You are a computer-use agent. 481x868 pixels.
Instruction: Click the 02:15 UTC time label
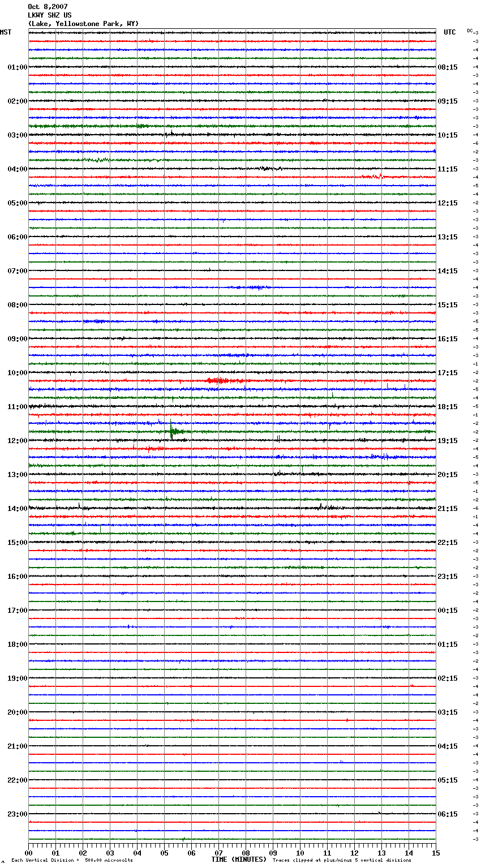pyautogui.click(x=448, y=678)
